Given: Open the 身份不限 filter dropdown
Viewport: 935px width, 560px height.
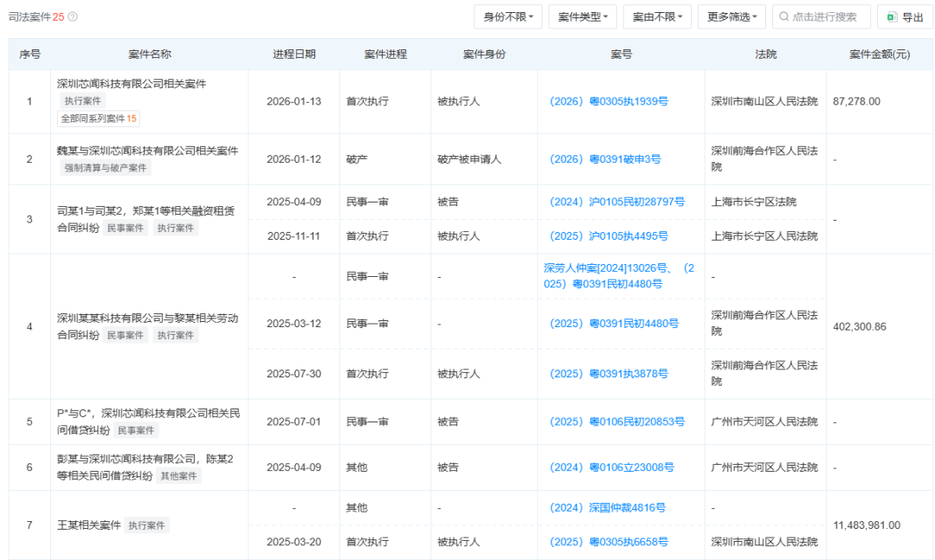Looking at the screenshot, I should pos(507,16).
